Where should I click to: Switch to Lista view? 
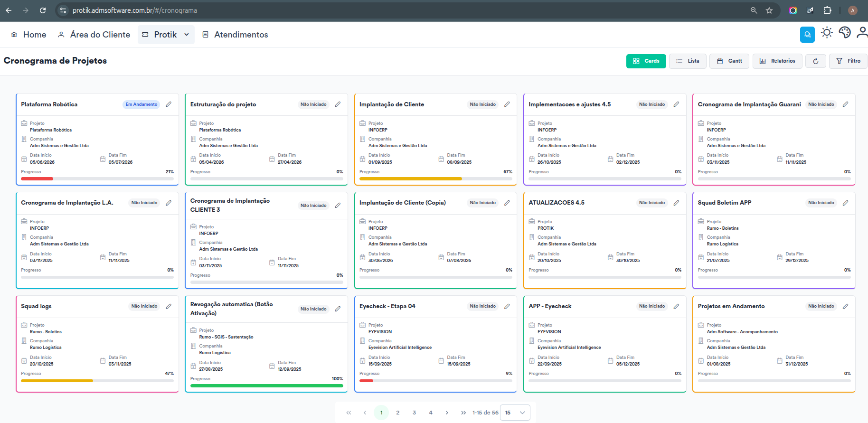click(688, 61)
